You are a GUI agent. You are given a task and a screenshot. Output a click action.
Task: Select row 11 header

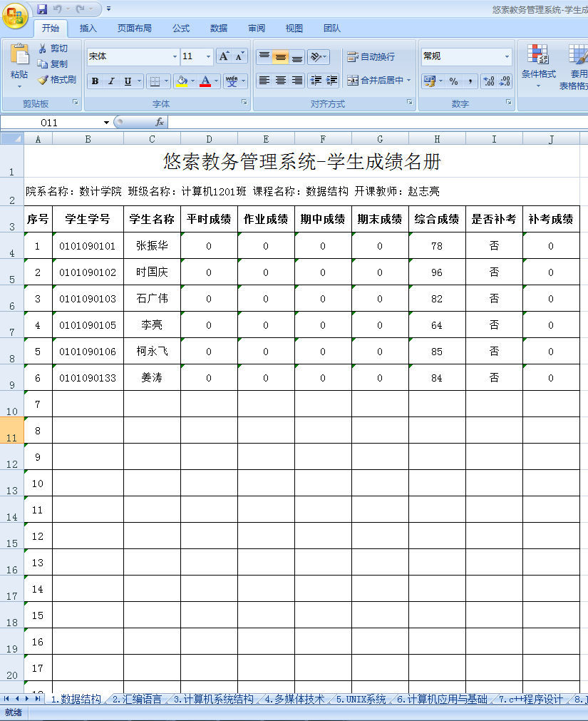12,430
